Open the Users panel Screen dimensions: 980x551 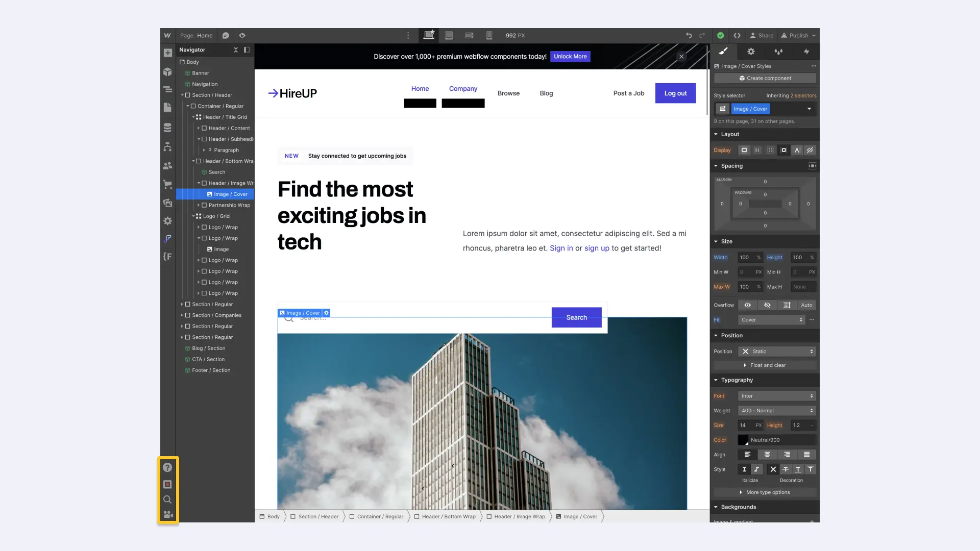click(167, 166)
